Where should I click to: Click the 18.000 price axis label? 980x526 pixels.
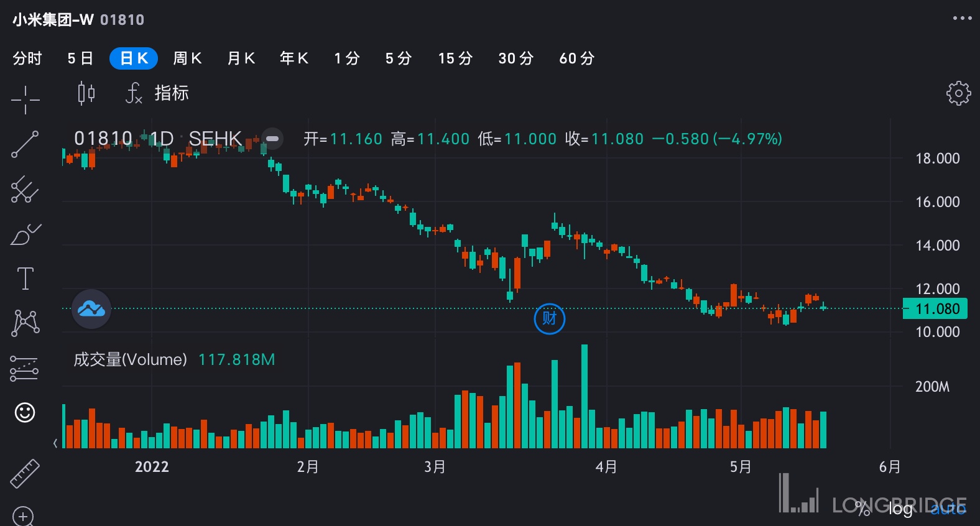[x=937, y=159]
